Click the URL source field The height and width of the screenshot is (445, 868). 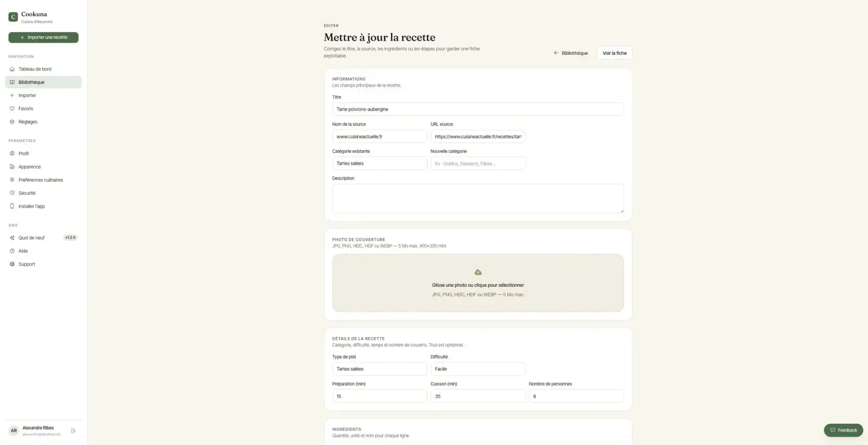click(478, 137)
